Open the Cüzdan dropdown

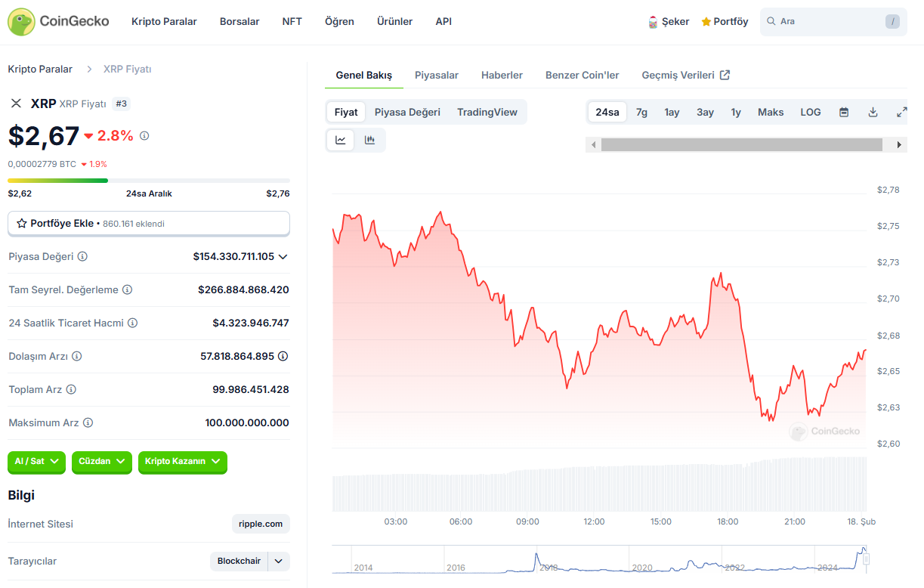tap(102, 461)
